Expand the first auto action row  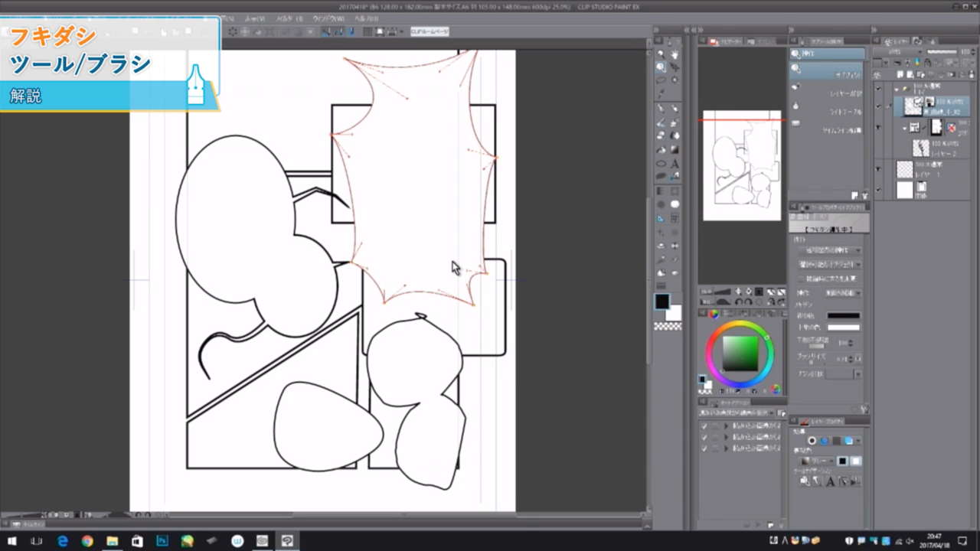[x=727, y=425]
